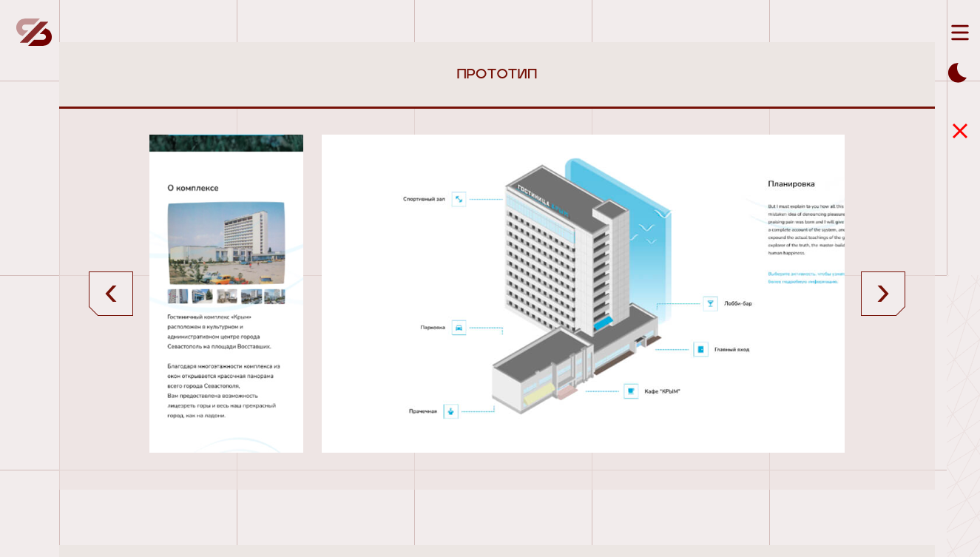Click the 'Прачечная' icon in the diagram
This screenshot has width=980, height=557.
coord(450,411)
